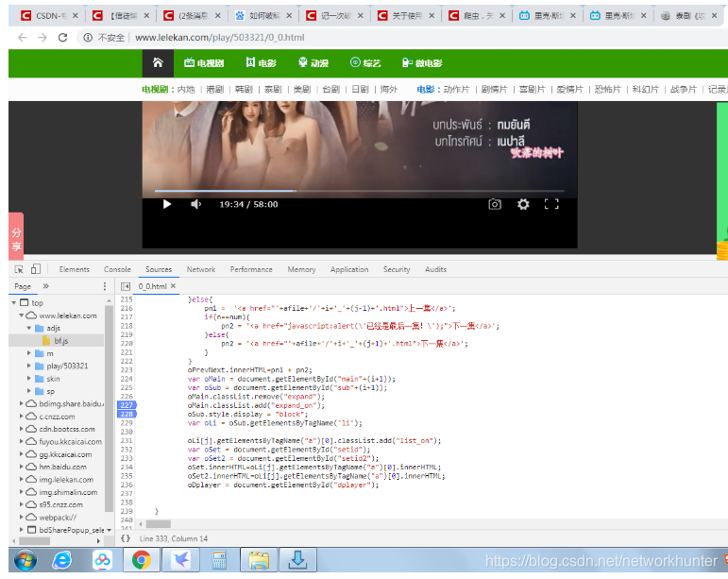Viewport: 728px width, 579px height.
Task: Show more navigator tabs with chevron
Action: click(45, 286)
